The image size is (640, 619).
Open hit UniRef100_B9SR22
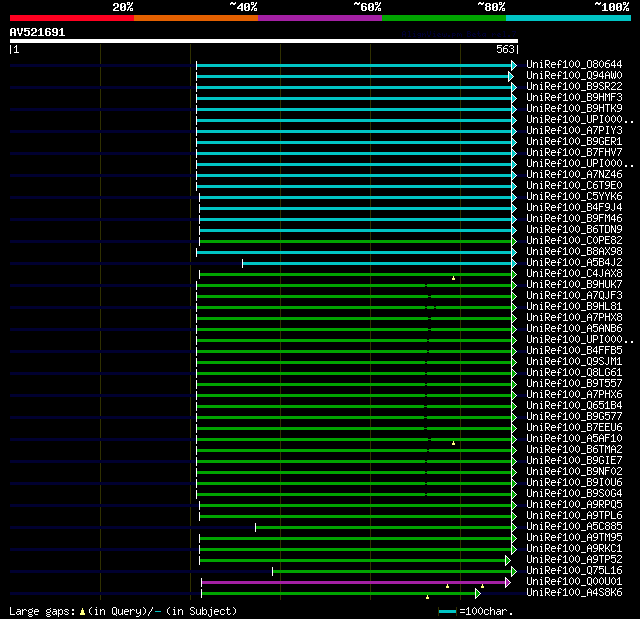coord(574,87)
